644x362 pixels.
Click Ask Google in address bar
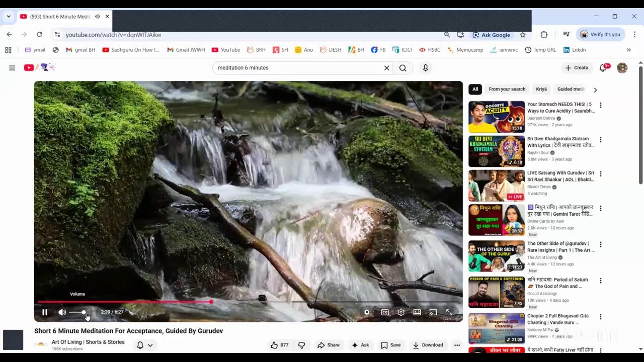(491, 35)
